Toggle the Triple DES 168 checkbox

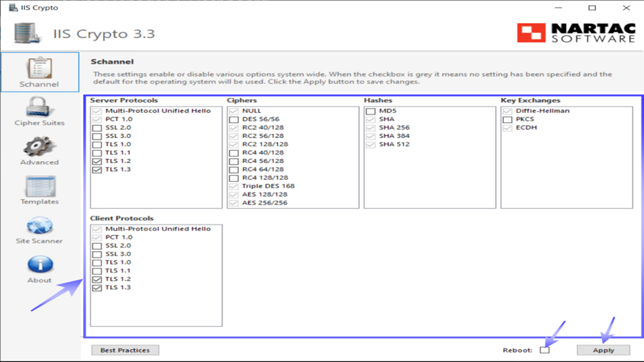pos(234,186)
